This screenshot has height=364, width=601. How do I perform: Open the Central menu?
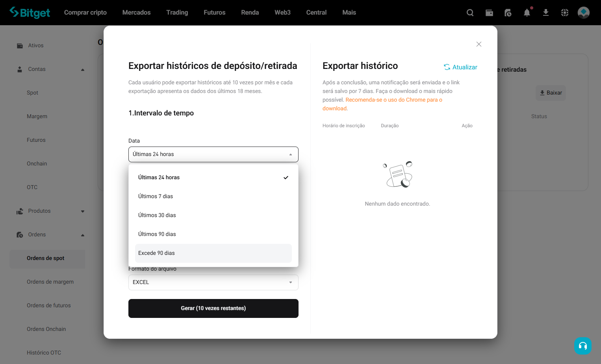tap(317, 13)
